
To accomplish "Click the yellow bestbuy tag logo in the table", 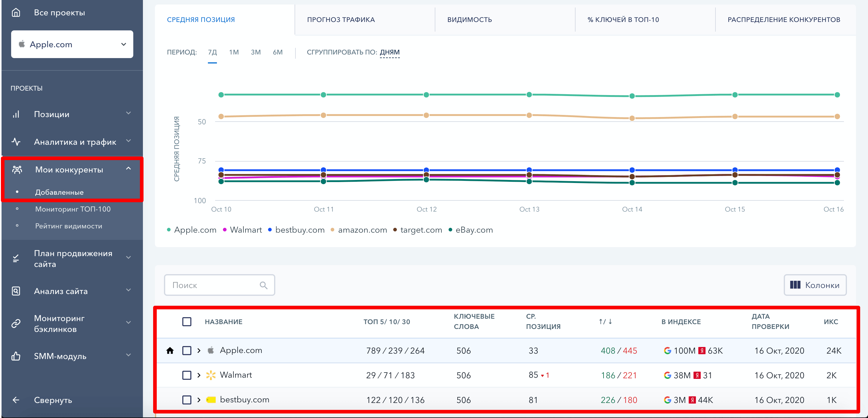I will click(211, 400).
